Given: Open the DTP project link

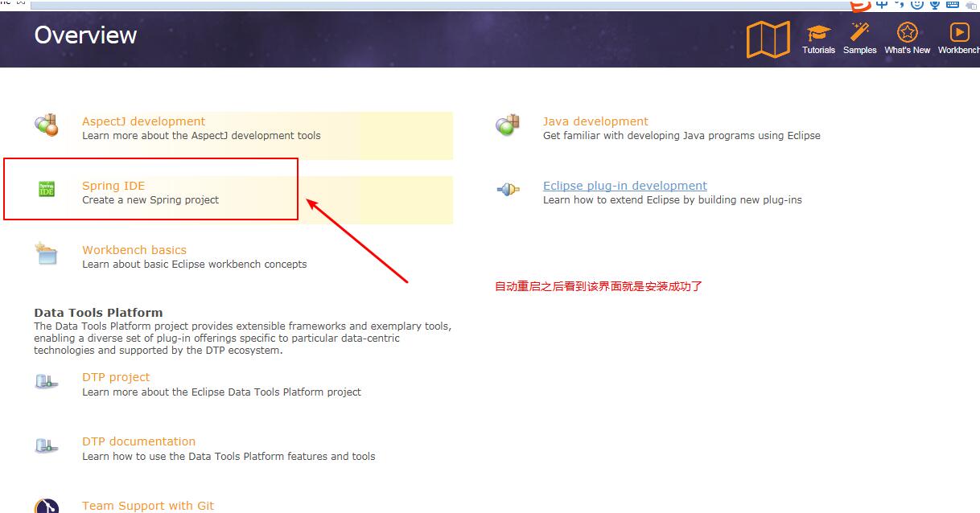Looking at the screenshot, I should [116, 377].
